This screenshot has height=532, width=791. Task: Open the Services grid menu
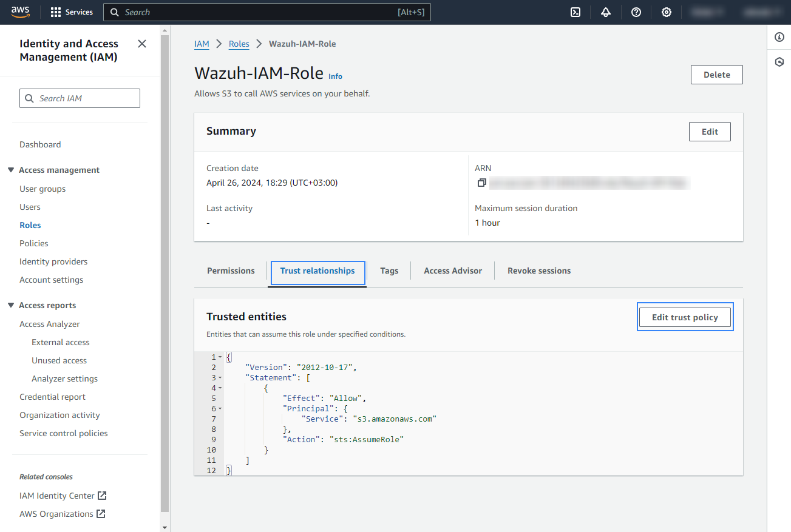[x=72, y=12]
